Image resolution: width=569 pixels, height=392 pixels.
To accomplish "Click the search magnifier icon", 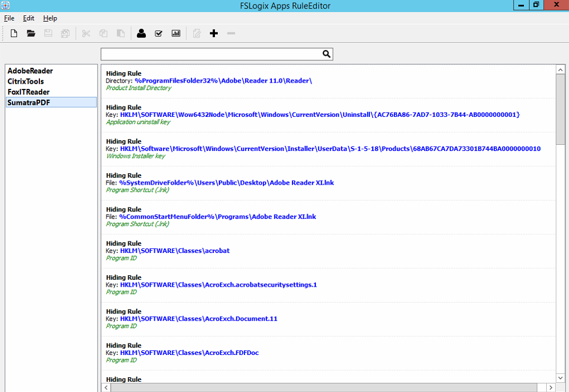I will pyautogui.click(x=326, y=54).
